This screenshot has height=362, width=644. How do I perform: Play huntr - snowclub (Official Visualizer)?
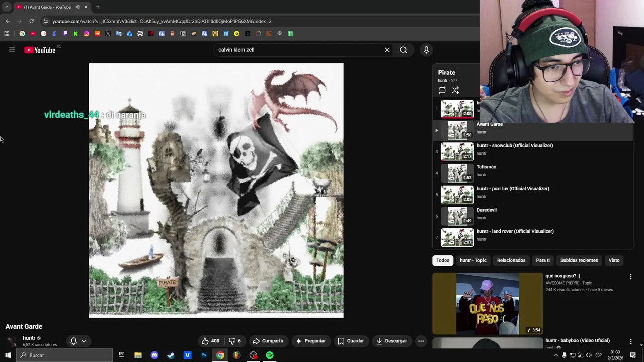click(x=532, y=151)
